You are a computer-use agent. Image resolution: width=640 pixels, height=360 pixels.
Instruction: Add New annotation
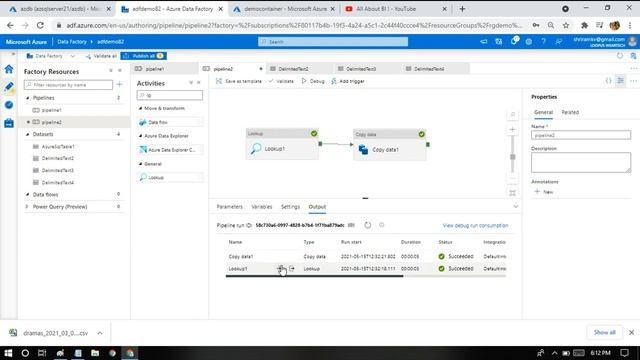tap(544, 192)
